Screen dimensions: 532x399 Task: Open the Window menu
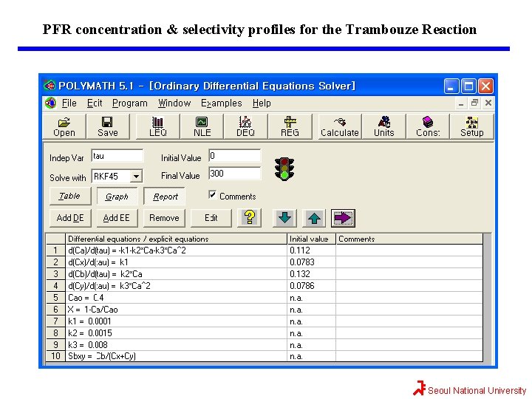174,103
